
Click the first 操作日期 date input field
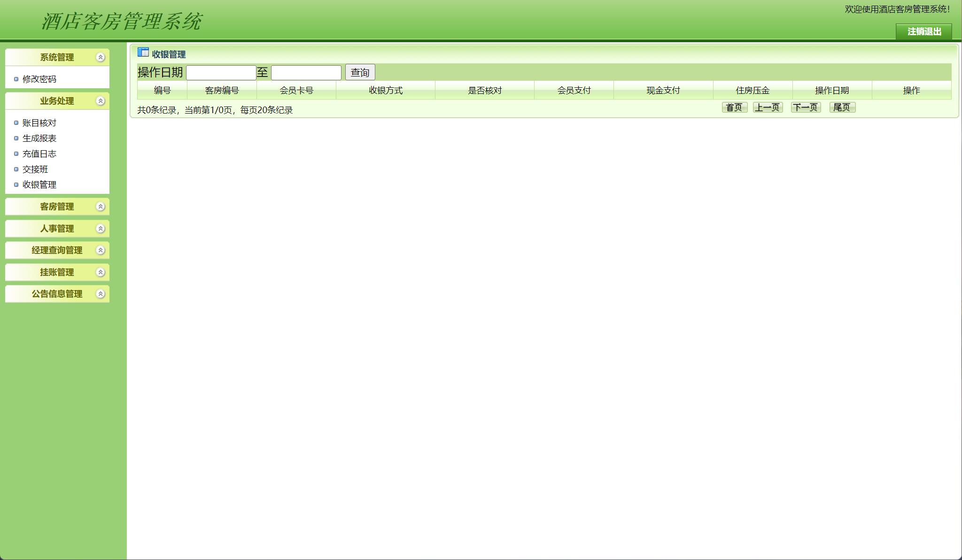pyautogui.click(x=222, y=72)
